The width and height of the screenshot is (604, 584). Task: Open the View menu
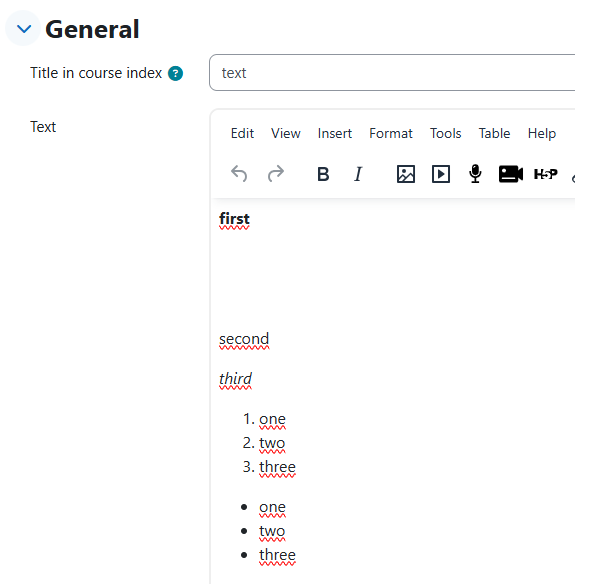pos(285,133)
